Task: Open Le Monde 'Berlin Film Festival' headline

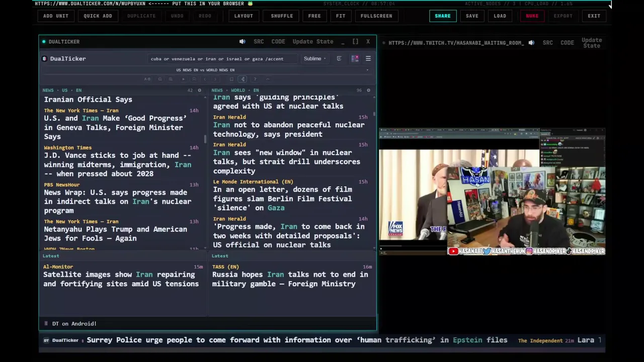Action: (282, 199)
